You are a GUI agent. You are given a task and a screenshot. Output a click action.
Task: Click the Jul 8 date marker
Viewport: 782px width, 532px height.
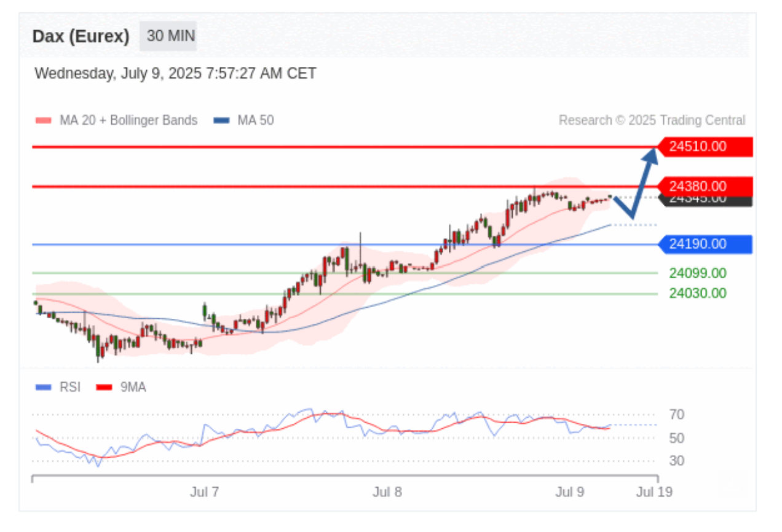coord(387,492)
